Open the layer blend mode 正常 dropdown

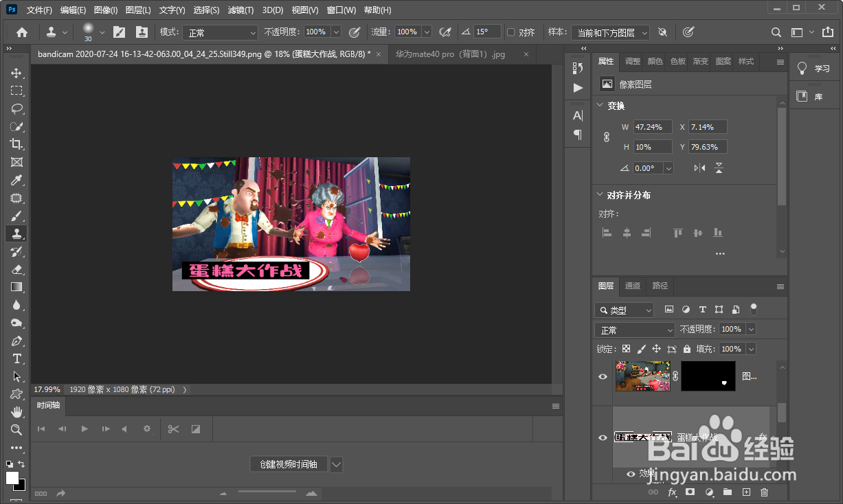pos(635,330)
